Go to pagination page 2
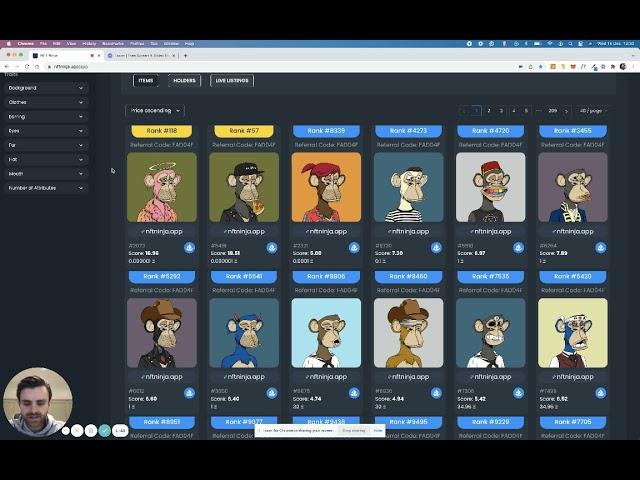This screenshot has width=640, height=480. pyautogui.click(x=489, y=111)
